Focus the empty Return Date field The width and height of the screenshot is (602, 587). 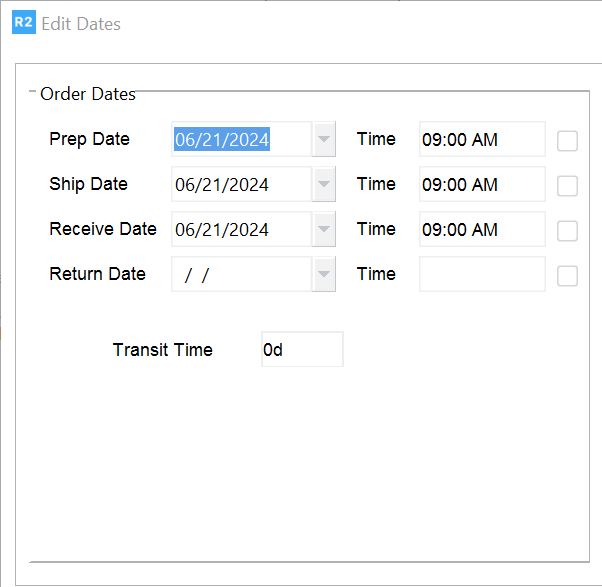[x=240, y=275]
